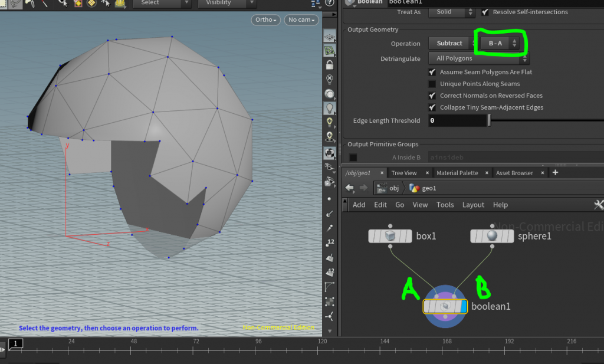
Task: Click the lock icon in the viewport sidebar
Action: pos(329,65)
